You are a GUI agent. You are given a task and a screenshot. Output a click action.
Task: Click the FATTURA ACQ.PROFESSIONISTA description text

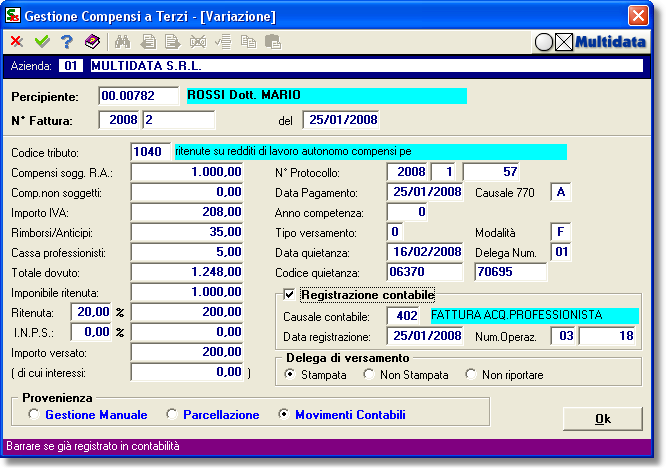(516, 315)
